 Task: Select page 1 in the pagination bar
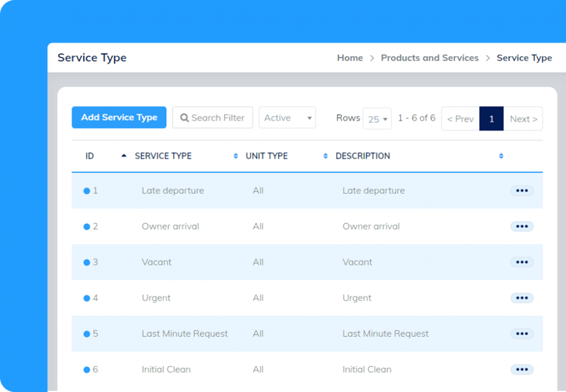tap(491, 119)
